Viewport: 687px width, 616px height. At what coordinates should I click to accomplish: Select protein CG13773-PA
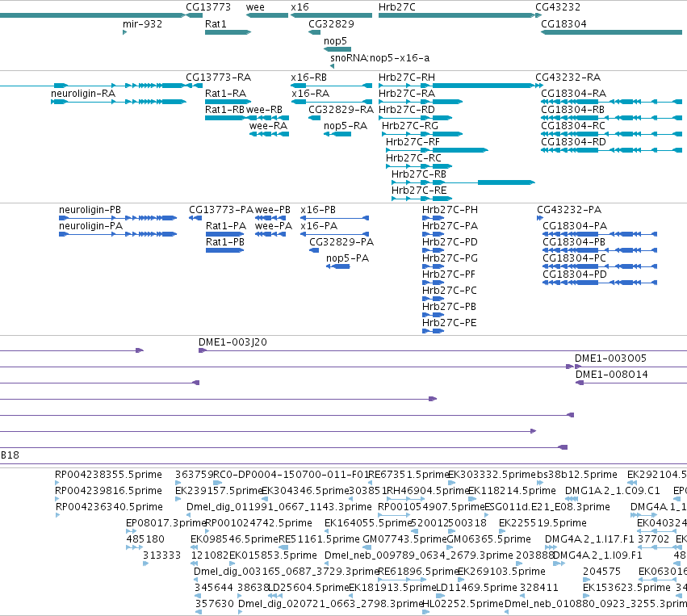[221, 210]
